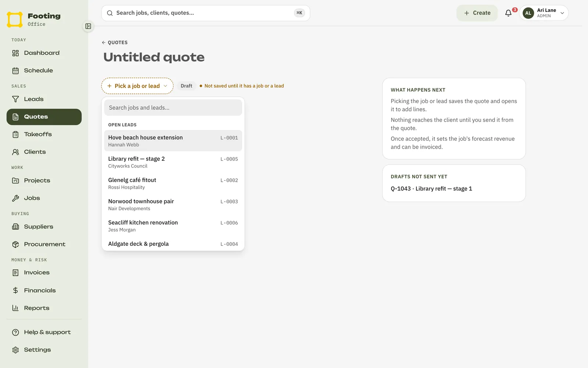The height and width of the screenshot is (368, 588).
Task: Pick Glenelg café fitout lead
Action: click(x=173, y=183)
